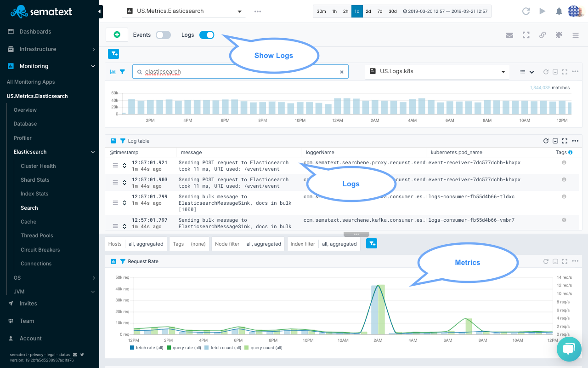Copy share link icon
The height and width of the screenshot is (368, 588).
[x=543, y=35]
